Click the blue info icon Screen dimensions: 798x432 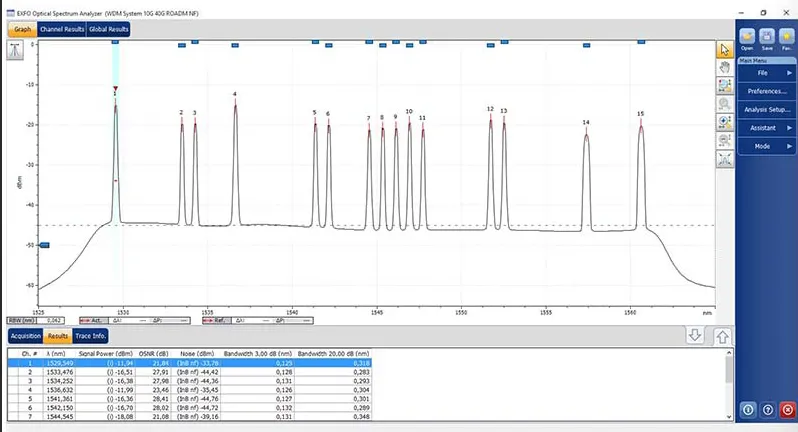(x=748, y=410)
